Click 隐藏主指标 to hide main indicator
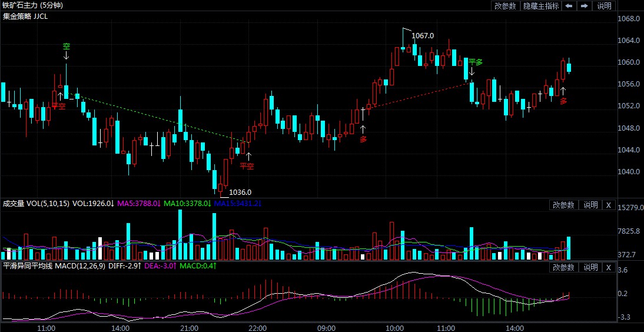The width and height of the screenshot is (644, 332). [x=541, y=6]
